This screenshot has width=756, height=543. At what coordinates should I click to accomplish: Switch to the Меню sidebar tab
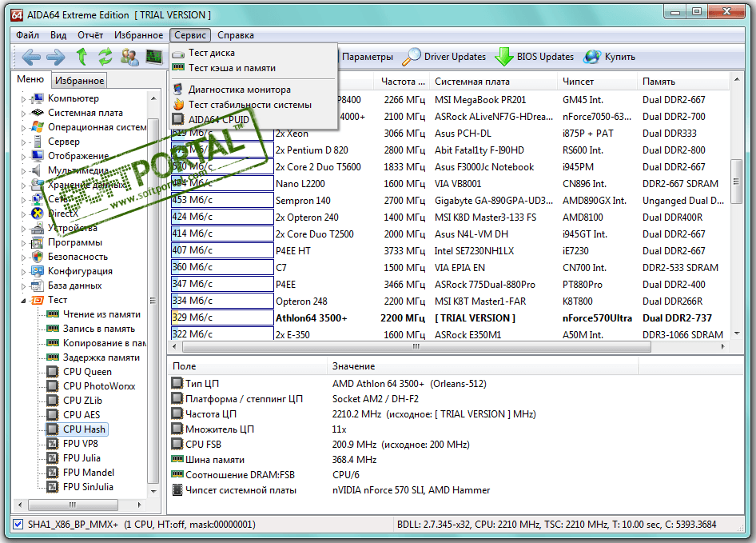click(x=30, y=79)
